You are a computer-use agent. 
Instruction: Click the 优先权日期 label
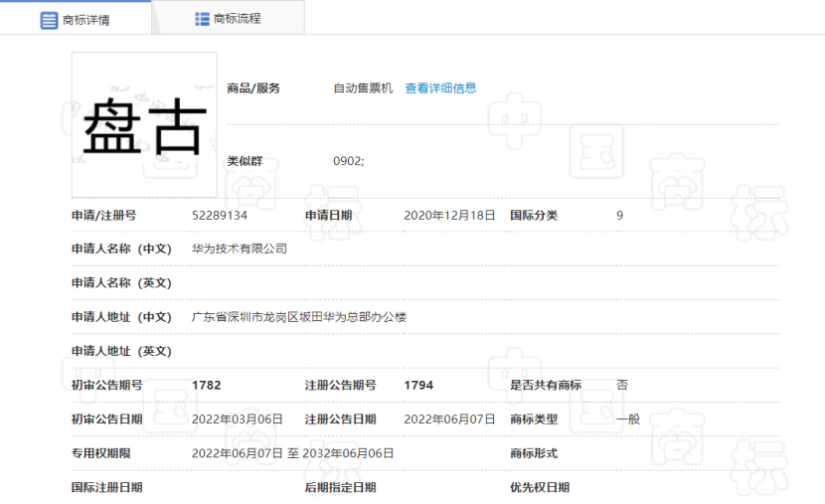540,488
